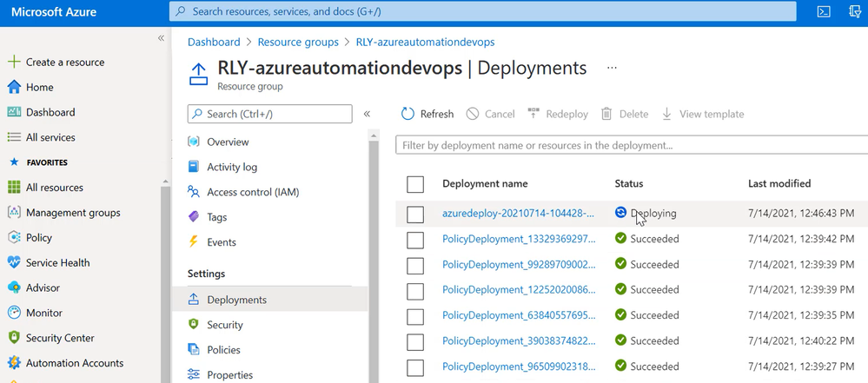Focus the Azure global search bar
868x383 pixels.
(482, 12)
